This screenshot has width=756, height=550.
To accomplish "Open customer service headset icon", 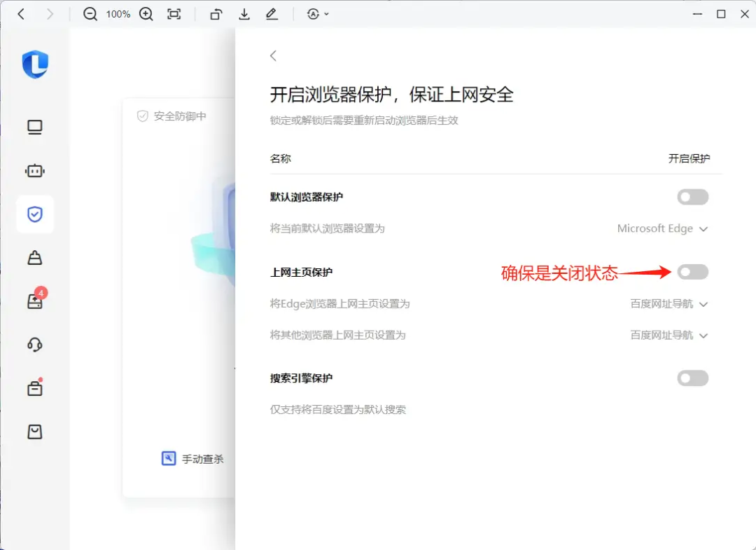I will 35,345.
